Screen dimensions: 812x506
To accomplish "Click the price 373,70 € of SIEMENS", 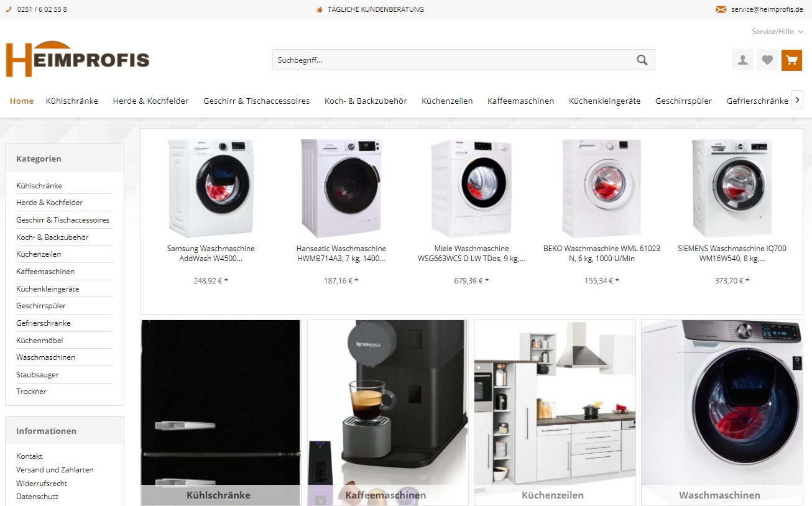I will [x=732, y=281].
